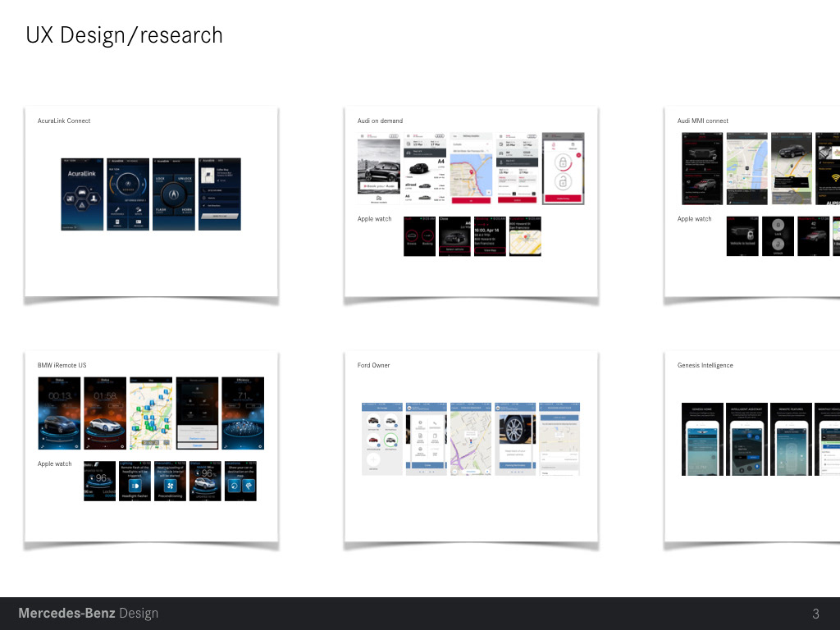Open the AcuraLink lock/unlock remote screen thumbnail
This screenshot has width=840, height=630.
[x=174, y=194]
